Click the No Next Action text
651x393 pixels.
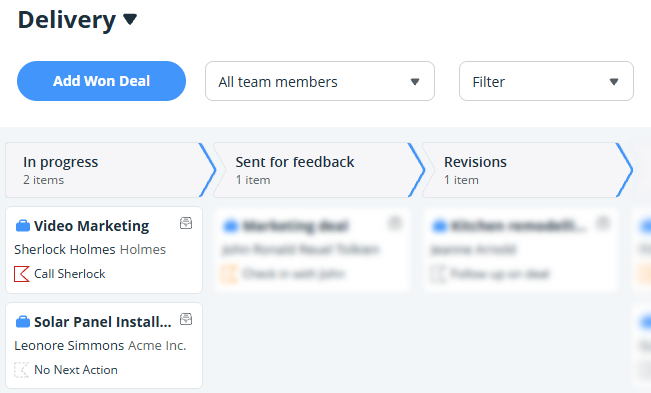(76, 370)
